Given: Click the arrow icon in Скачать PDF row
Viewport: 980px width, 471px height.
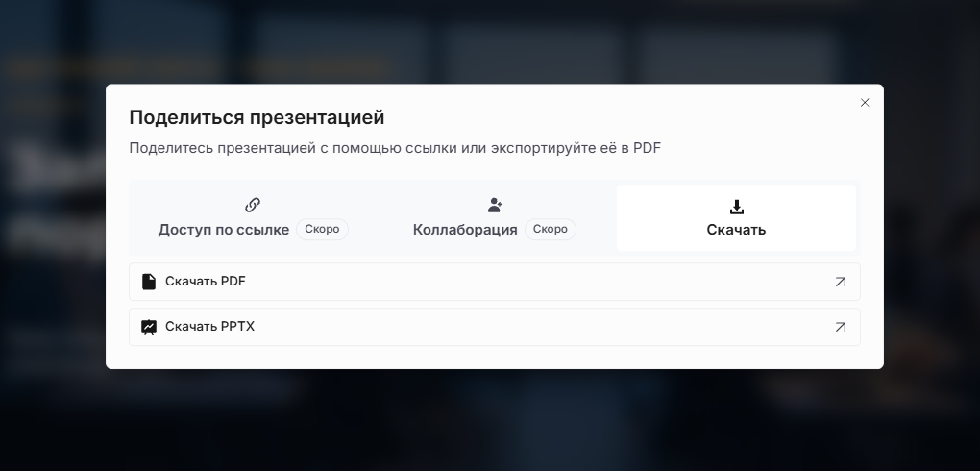Looking at the screenshot, I should point(841,282).
